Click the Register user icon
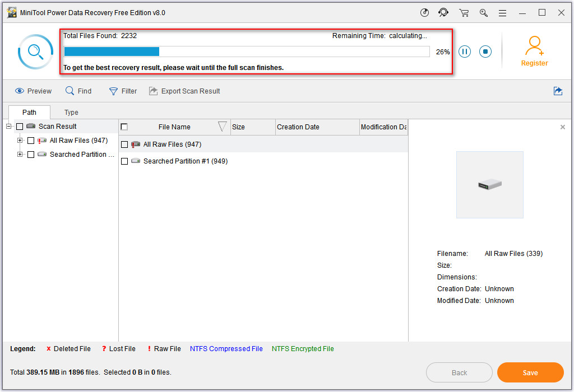The height and width of the screenshot is (392, 574). 534,46
